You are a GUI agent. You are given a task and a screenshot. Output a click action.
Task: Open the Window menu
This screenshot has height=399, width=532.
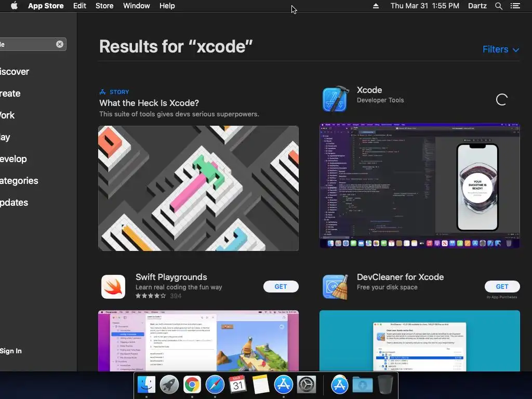click(x=137, y=6)
